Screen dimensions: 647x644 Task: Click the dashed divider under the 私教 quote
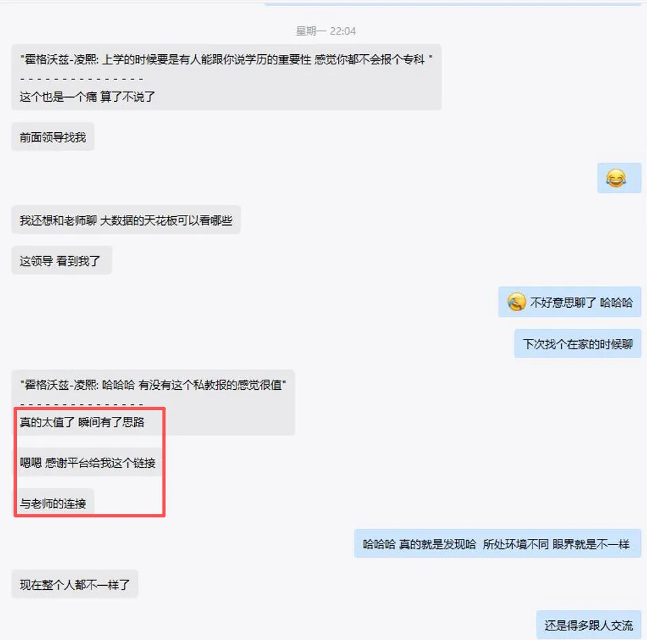[x=82, y=404]
